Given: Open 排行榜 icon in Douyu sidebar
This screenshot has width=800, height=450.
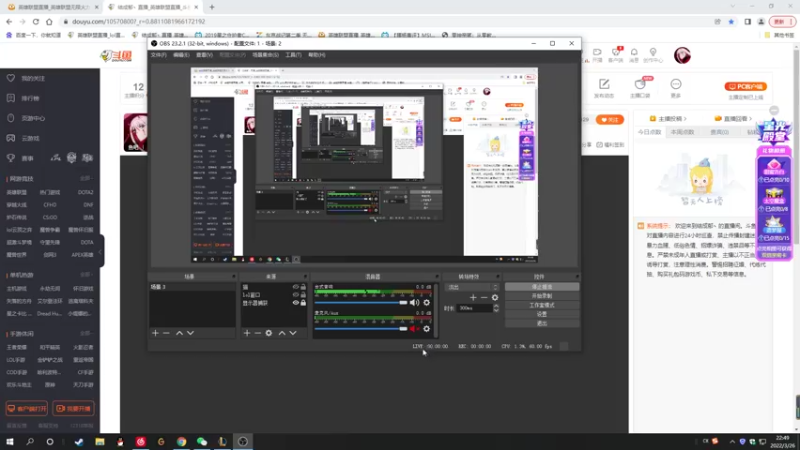Looking at the screenshot, I should (x=11, y=98).
